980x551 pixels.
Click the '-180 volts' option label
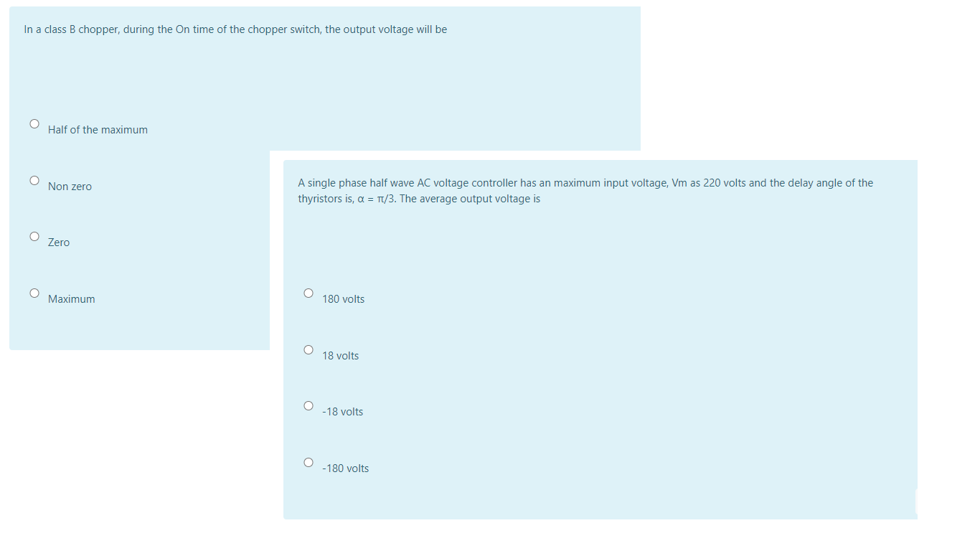[x=346, y=468]
